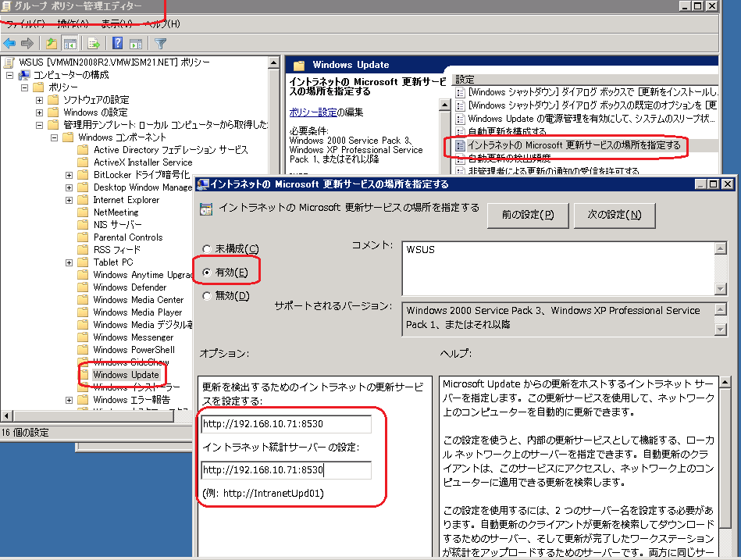The image size is (741, 560).
Task: Click the Up One Level folder icon
Action: click(51, 44)
